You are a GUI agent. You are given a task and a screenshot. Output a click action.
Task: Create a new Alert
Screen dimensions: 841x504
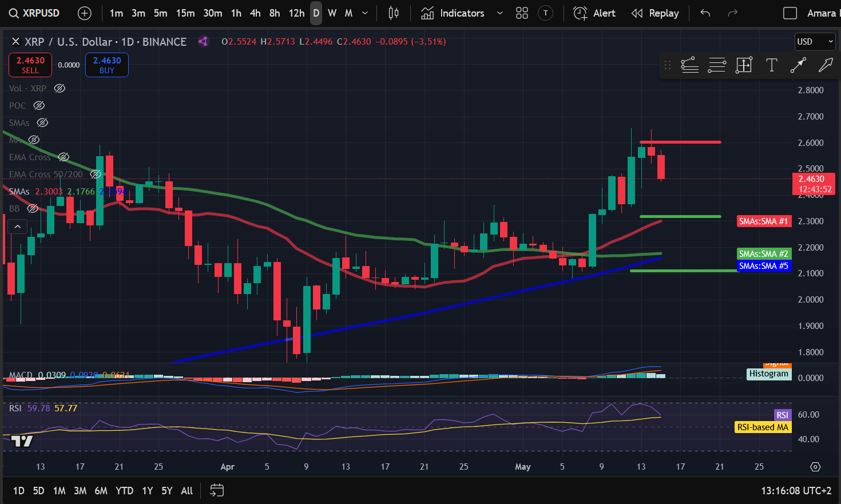(x=594, y=13)
